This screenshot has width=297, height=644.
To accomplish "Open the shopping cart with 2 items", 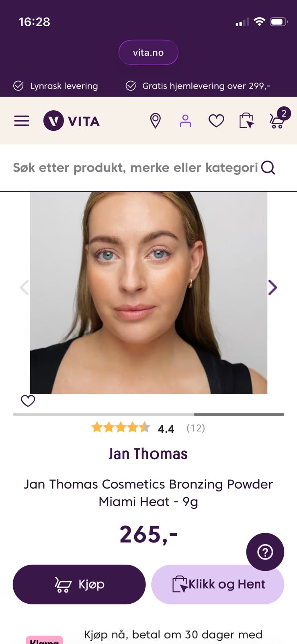I will 279,118.
